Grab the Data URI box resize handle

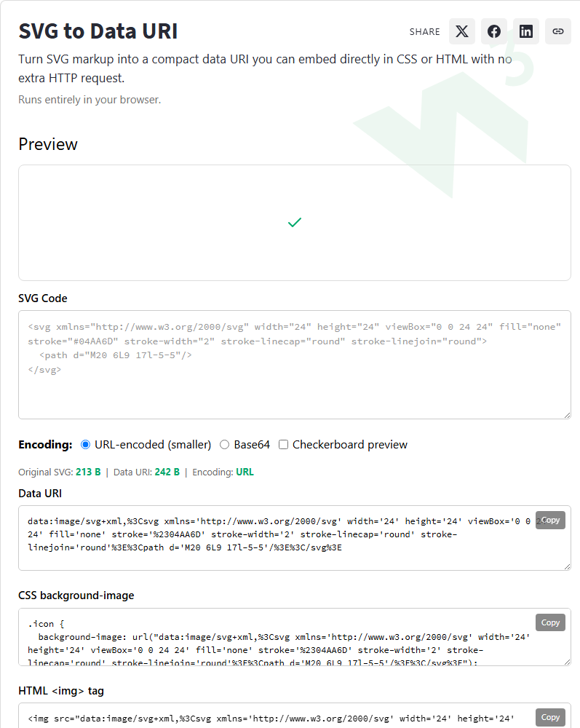567,566
